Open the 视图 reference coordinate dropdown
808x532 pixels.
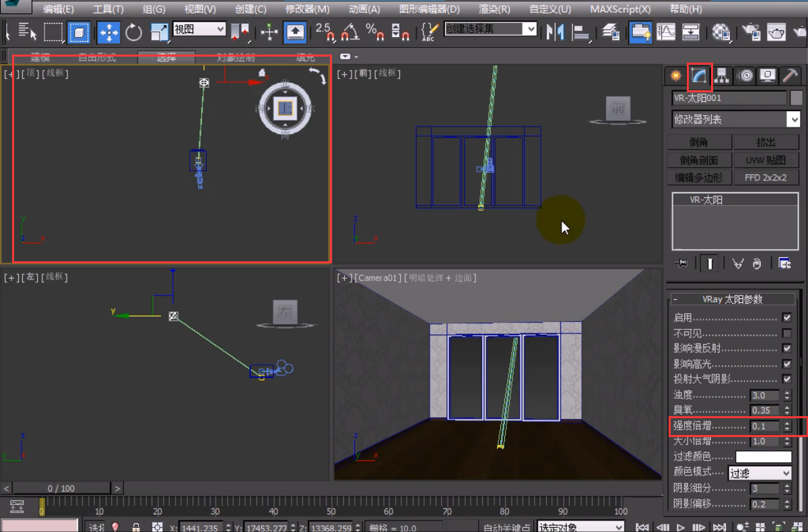(x=199, y=29)
